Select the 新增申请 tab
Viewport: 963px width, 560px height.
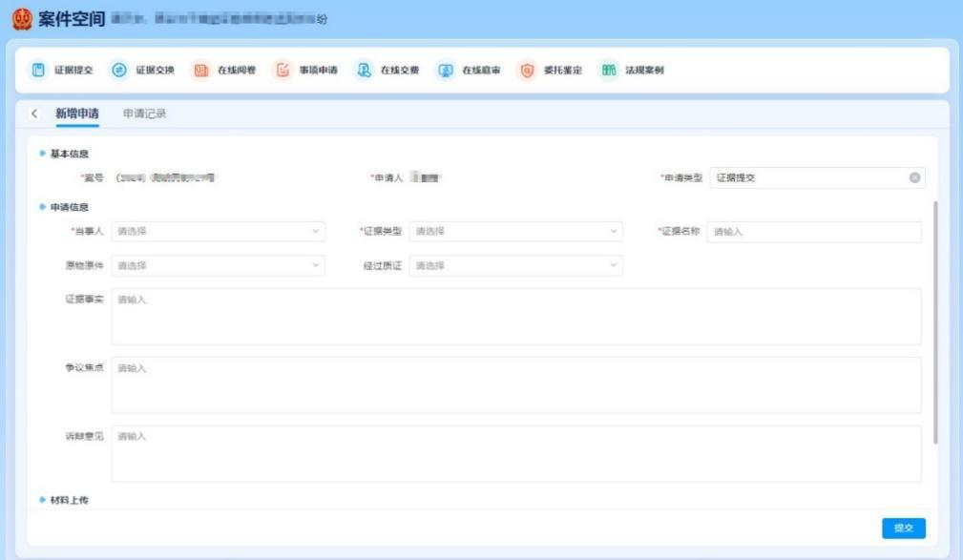(77, 114)
